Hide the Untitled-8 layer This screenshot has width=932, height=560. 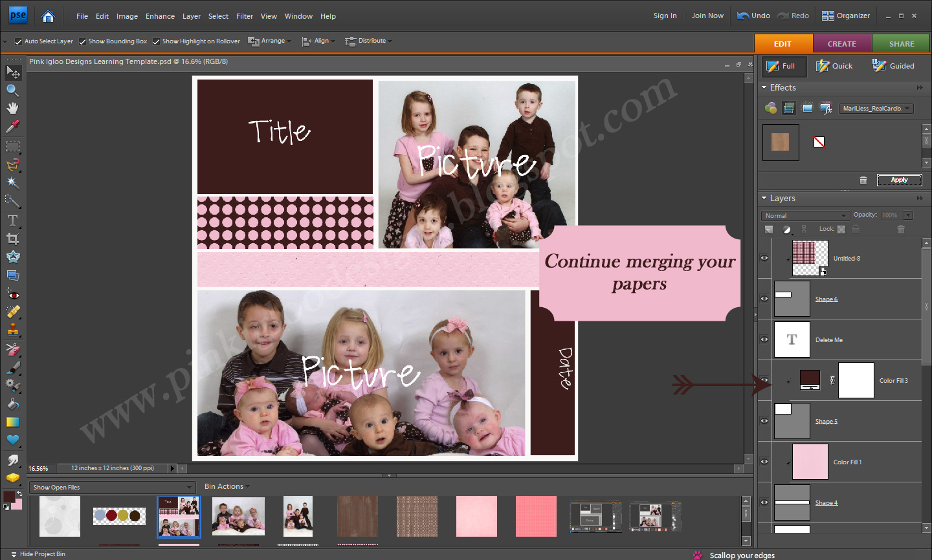click(x=764, y=258)
